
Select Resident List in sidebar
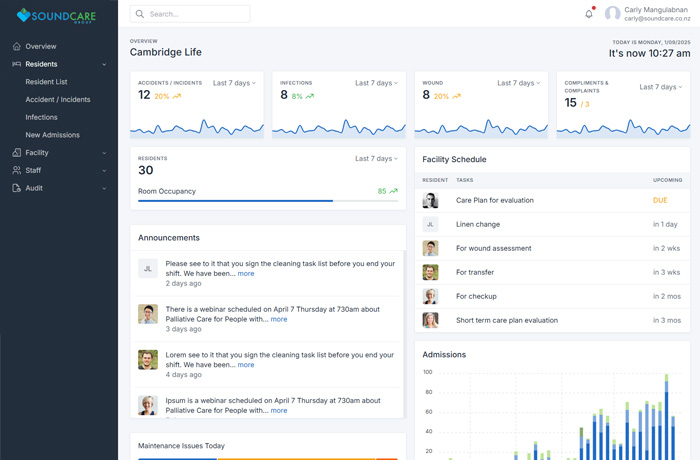[47, 82]
